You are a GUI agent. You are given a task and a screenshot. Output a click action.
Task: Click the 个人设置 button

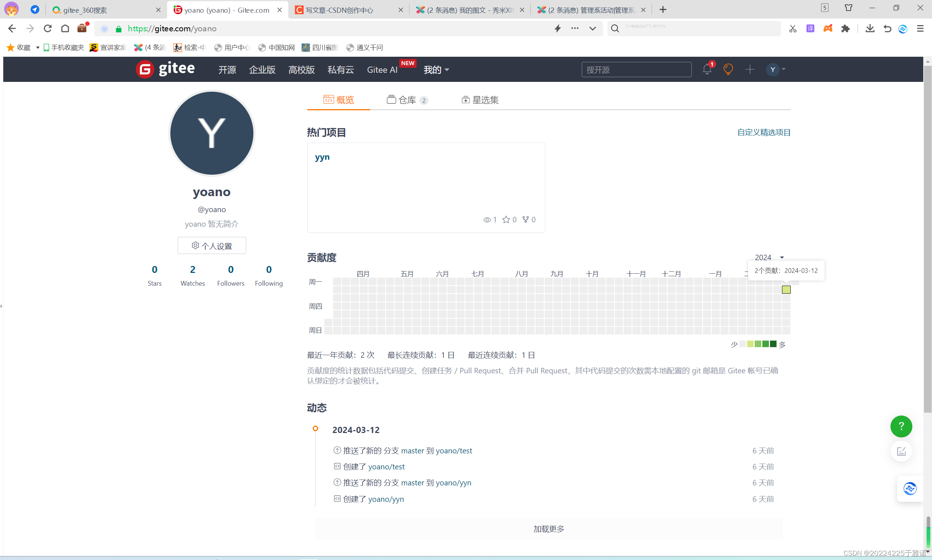[212, 245]
